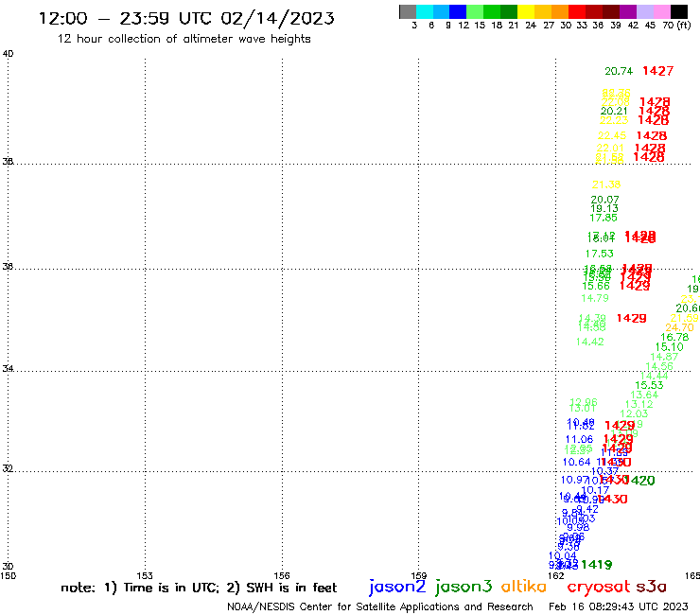Click the green 1419 time label
The image size is (700, 615).
pyautogui.click(x=597, y=565)
